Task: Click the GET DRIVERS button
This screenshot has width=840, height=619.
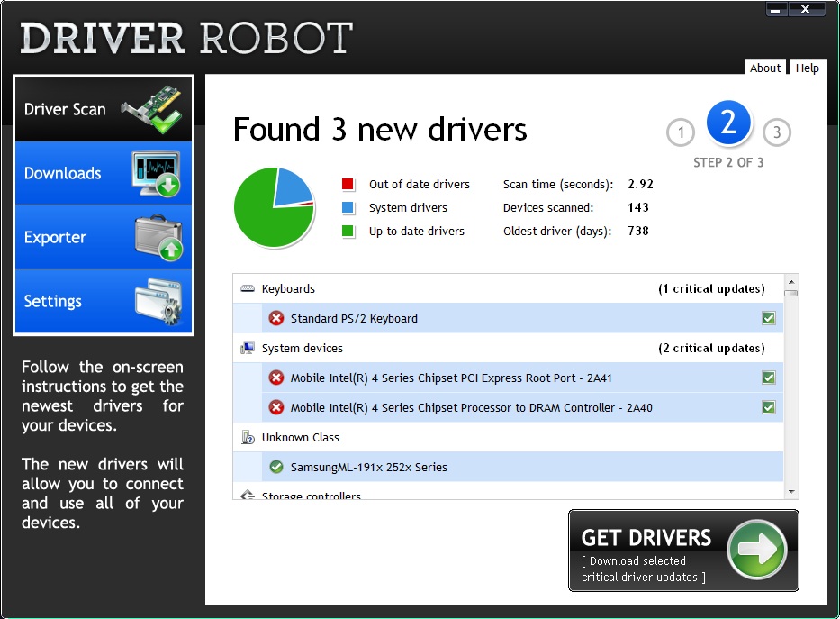Action: point(683,551)
